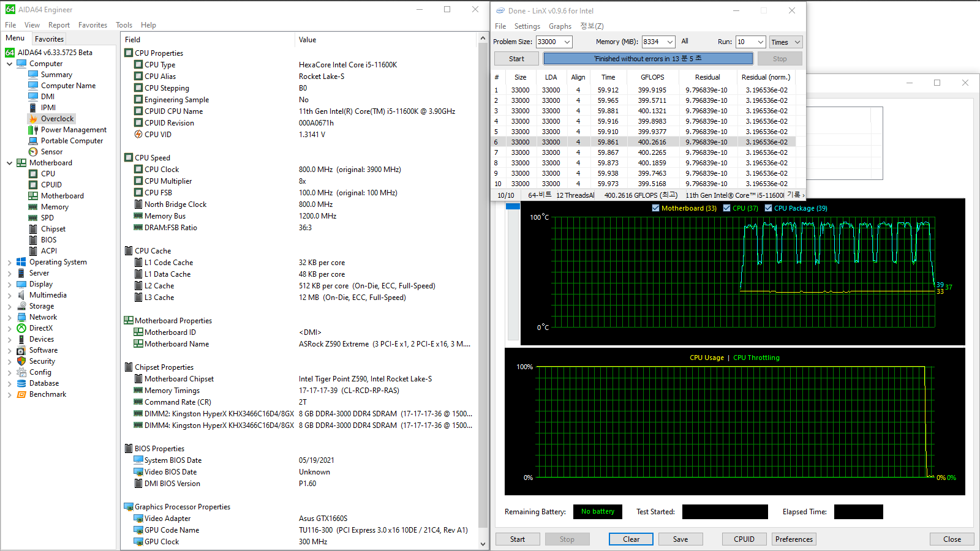This screenshot has width=980, height=551.
Task: Uncheck the Motherboard (33) temperature series
Action: click(656, 208)
